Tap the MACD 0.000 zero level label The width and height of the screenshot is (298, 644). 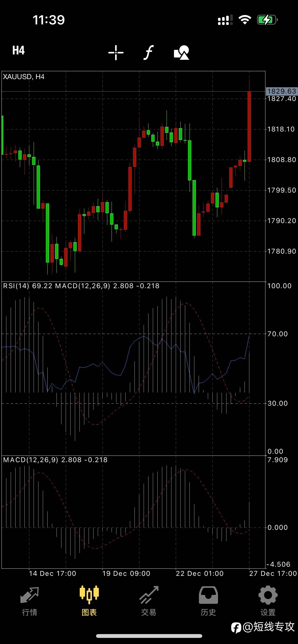coord(277,528)
